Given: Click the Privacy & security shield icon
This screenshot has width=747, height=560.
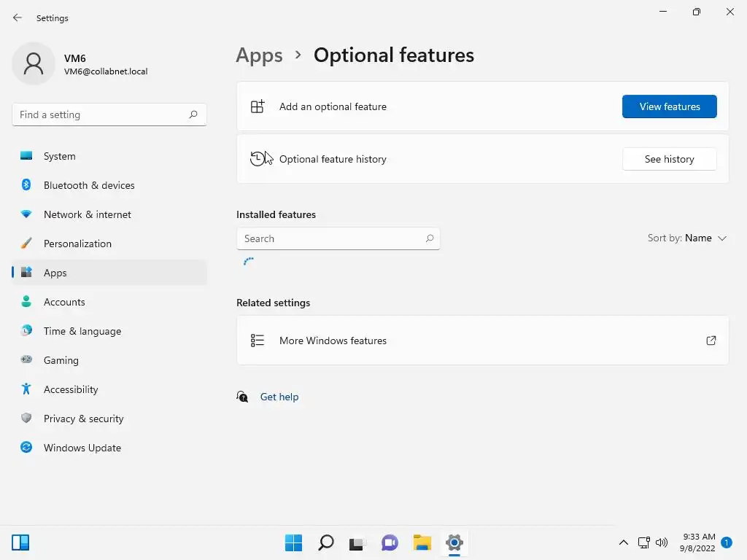Looking at the screenshot, I should coord(26,419).
